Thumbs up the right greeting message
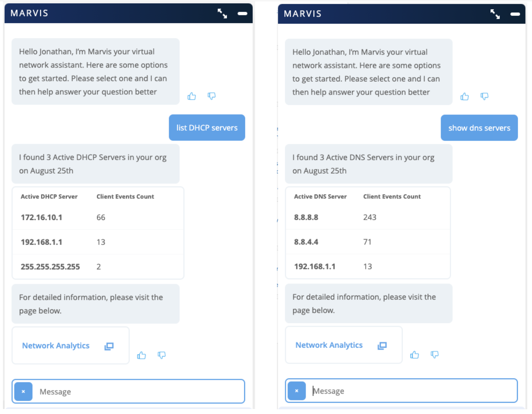The height and width of the screenshot is (414, 532). (465, 96)
